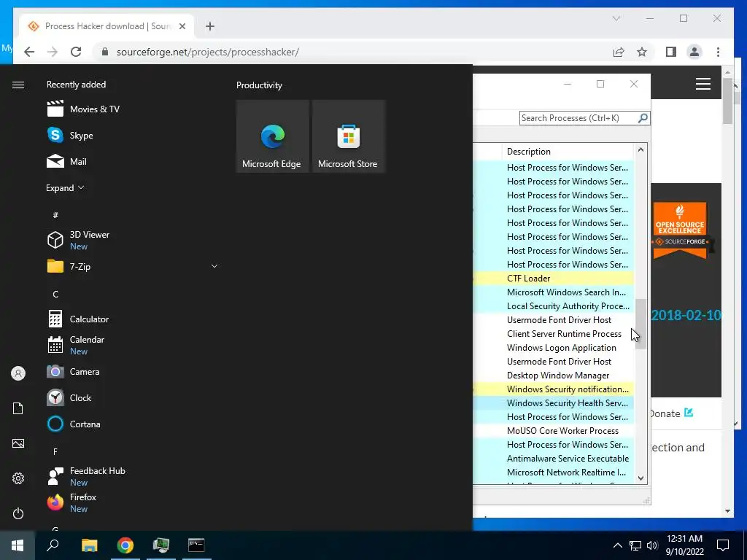
Task: Open a new Chrome tab
Action: coord(210,26)
